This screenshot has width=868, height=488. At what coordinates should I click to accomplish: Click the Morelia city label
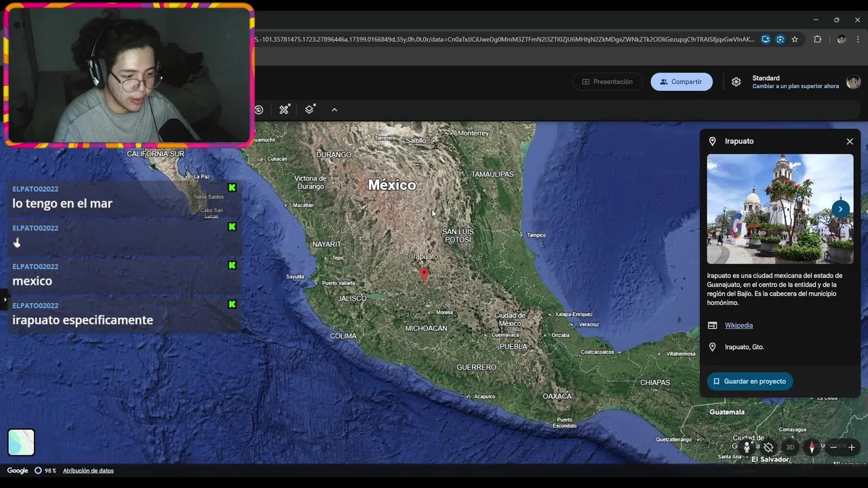444,312
